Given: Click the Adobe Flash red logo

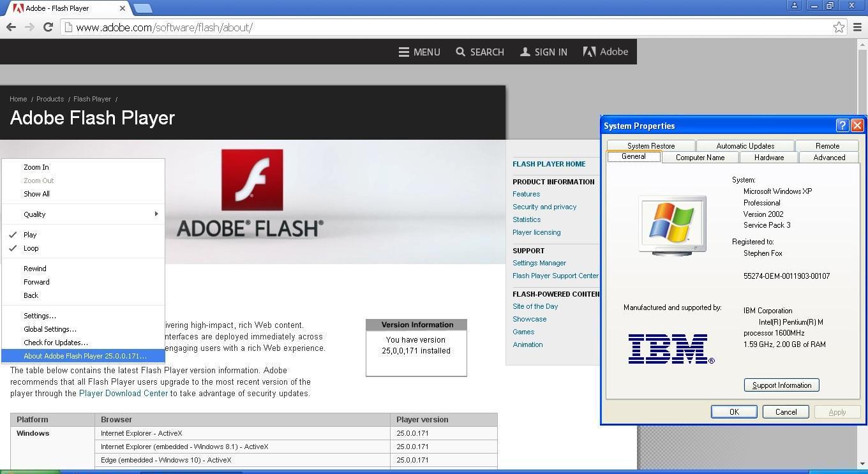Looking at the screenshot, I should click(x=252, y=180).
